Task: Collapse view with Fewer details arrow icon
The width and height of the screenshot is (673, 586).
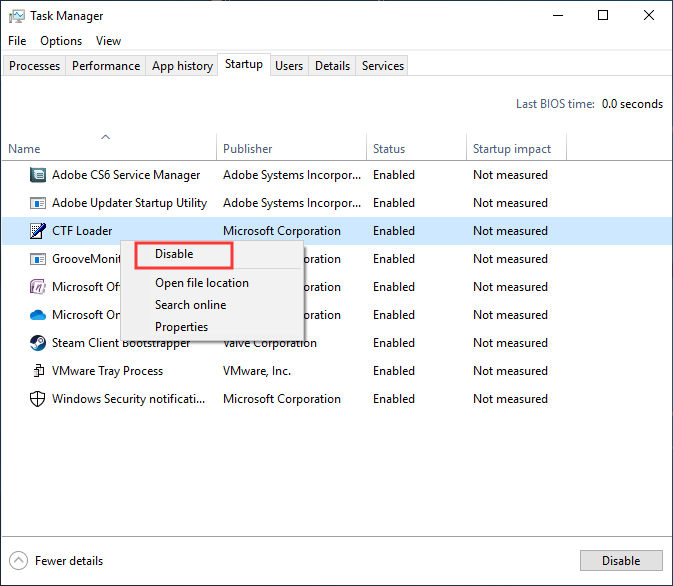Action: point(18,561)
